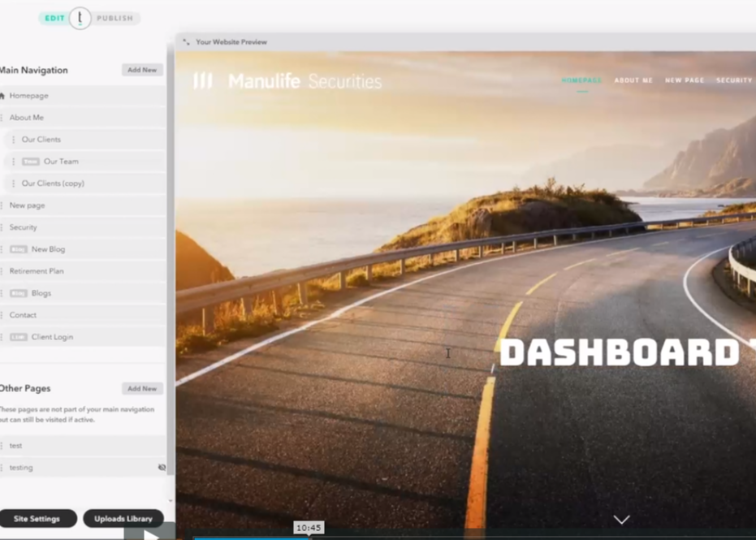The image size is (756, 540).
Task: Select About Me page
Action: [83, 118]
